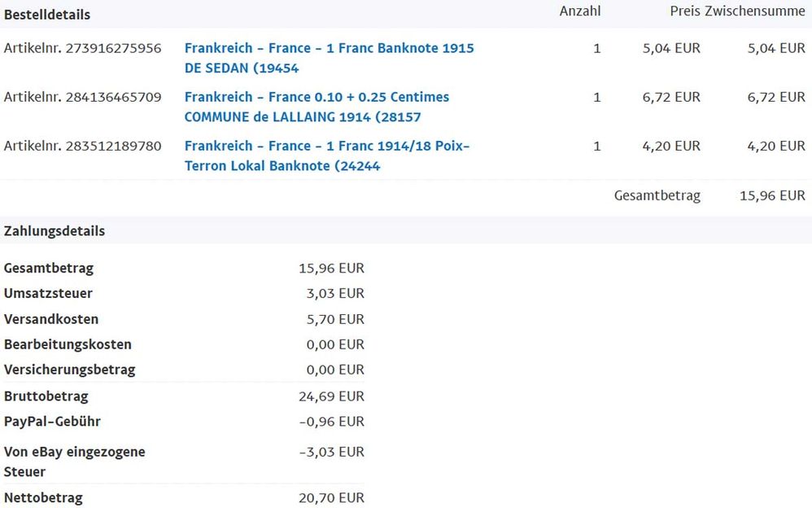Open the 1 Franc Banknote 1915 Sedan link
812x508 pixels.
tap(329, 49)
